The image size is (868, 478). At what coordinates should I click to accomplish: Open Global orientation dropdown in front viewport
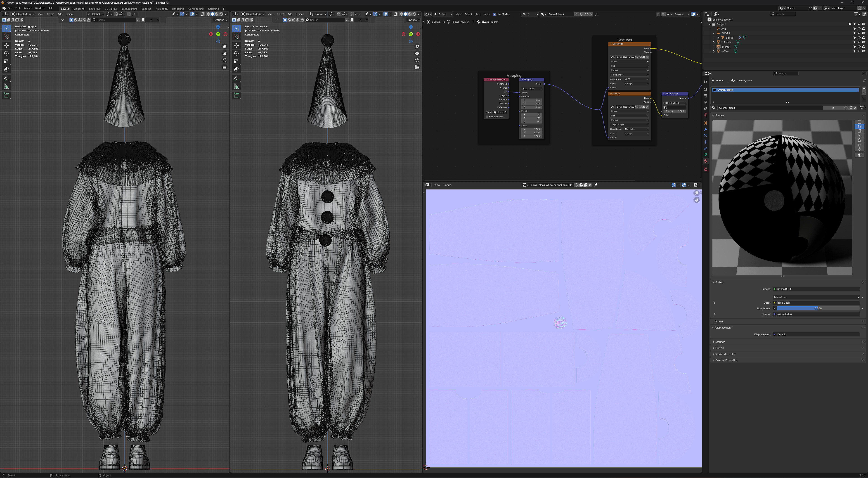tap(318, 14)
